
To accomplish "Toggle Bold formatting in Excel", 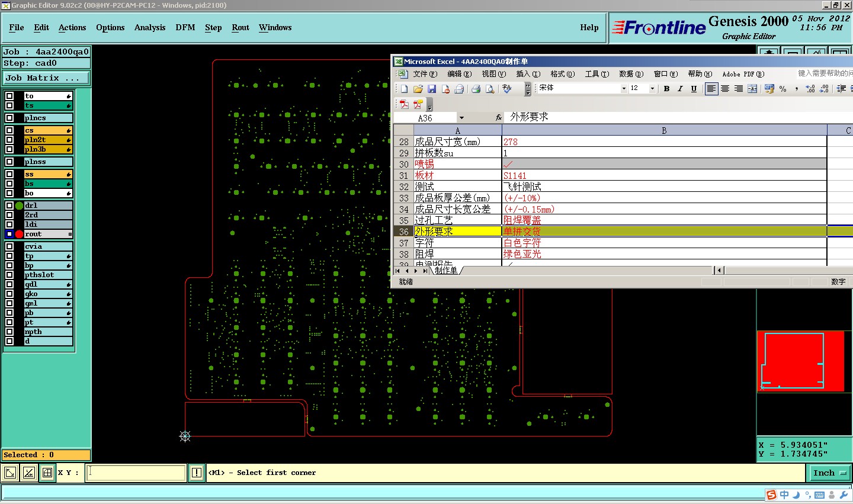I will 666,89.
